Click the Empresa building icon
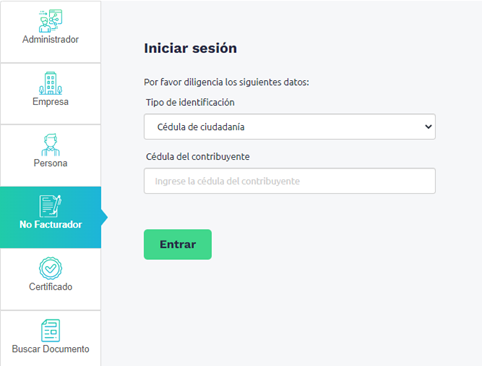Screen dimensions: 482x366 (50, 83)
